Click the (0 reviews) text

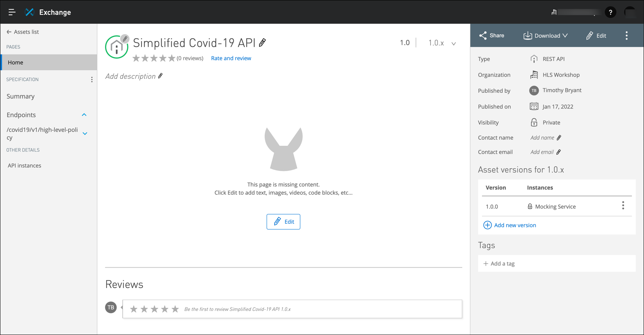click(190, 58)
